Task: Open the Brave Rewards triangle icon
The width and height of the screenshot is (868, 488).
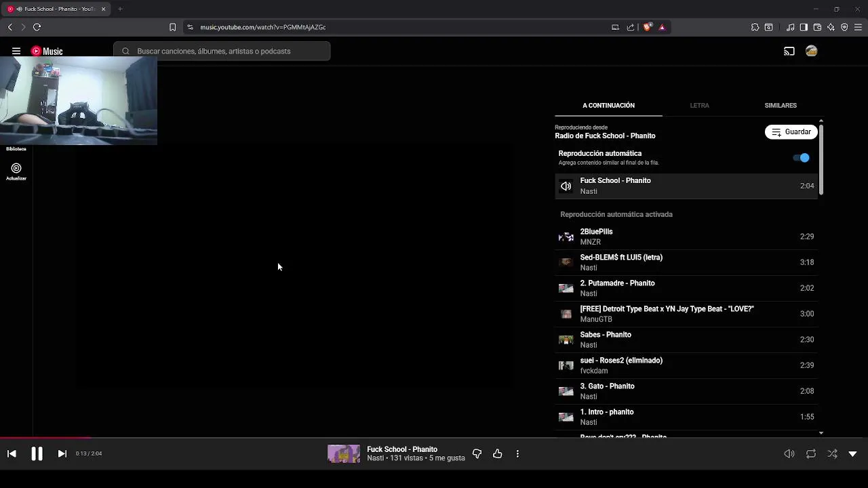Action: pos(662,27)
